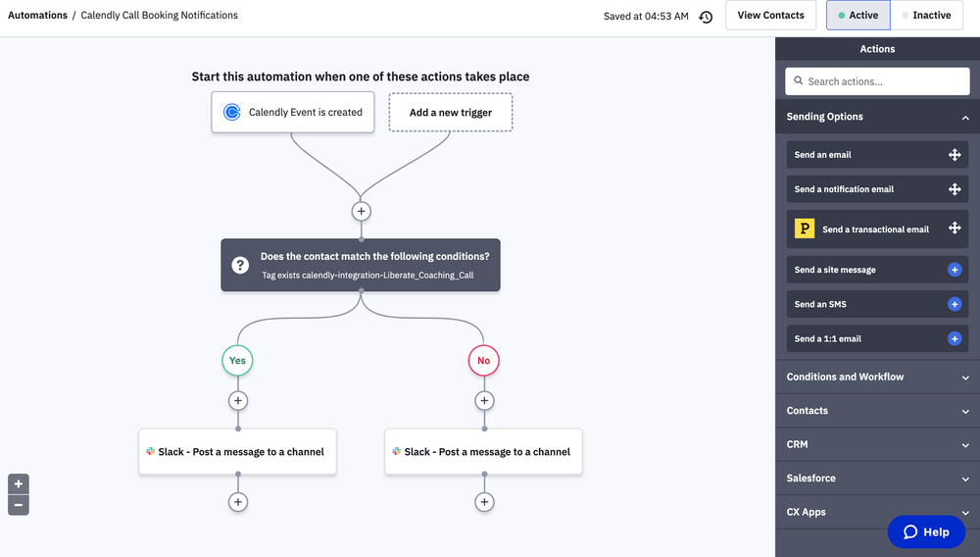Screen dimensions: 980x557
Task: Select the Yes branch of the condition
Action: tap(237, 361)
